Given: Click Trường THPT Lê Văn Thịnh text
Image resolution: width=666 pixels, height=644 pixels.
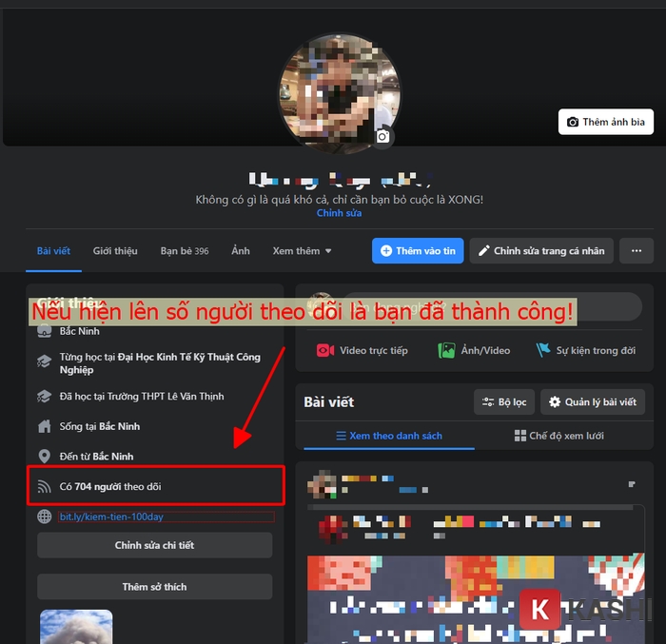Looking at the screenshot, I should click(x=166, y=397).
